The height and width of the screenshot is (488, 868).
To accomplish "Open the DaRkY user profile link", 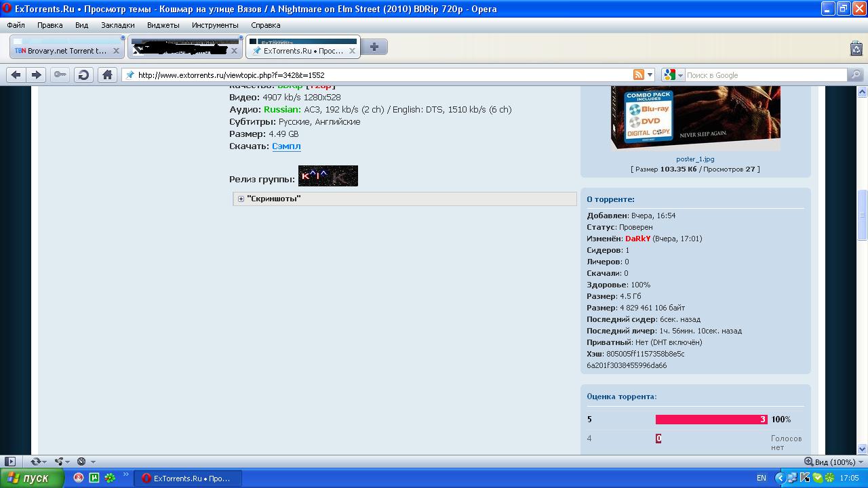I will (637, 239).
